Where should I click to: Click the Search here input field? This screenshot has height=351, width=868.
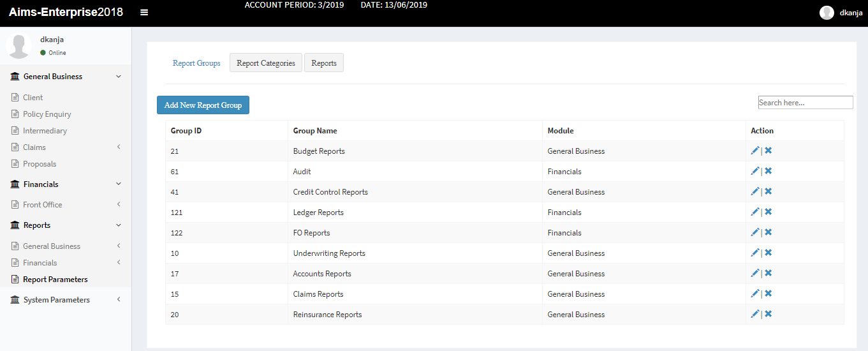coord(805,103)
